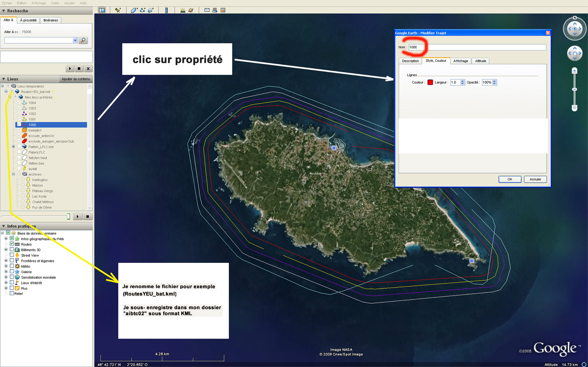Open the ruler measurement tool
Viewport: 588px width, 367px height.
(x=166, y=10)
